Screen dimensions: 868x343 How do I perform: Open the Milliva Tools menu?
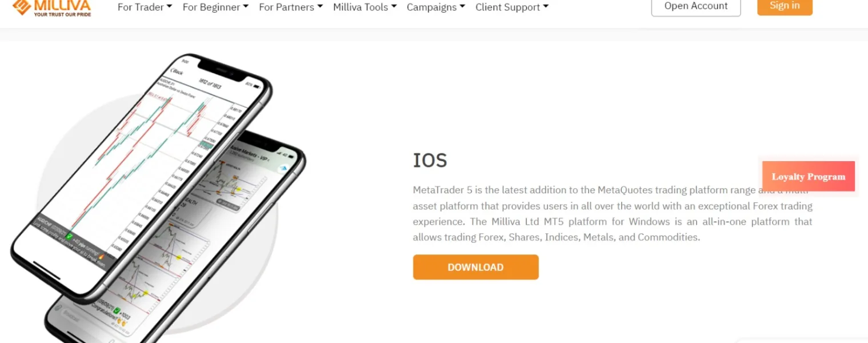click(x=365, y=7)
